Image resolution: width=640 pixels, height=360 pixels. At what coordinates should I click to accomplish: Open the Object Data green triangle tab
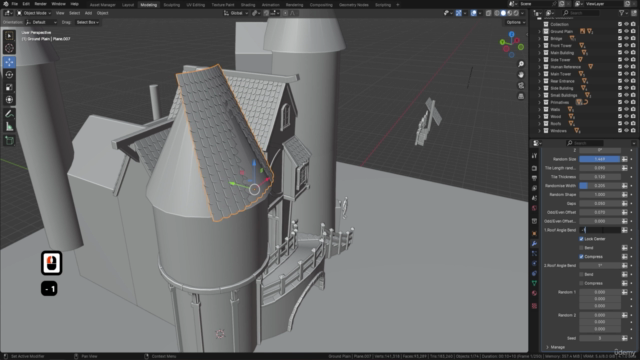pos(534,283)
